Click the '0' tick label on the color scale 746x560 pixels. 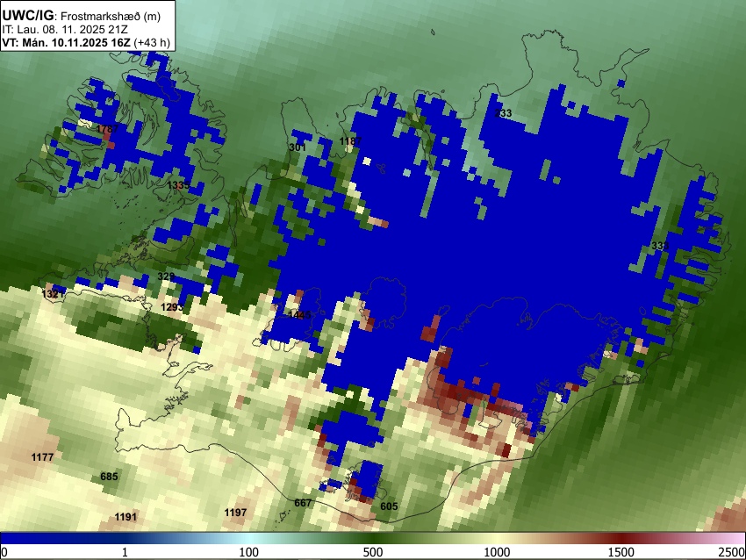4,552
